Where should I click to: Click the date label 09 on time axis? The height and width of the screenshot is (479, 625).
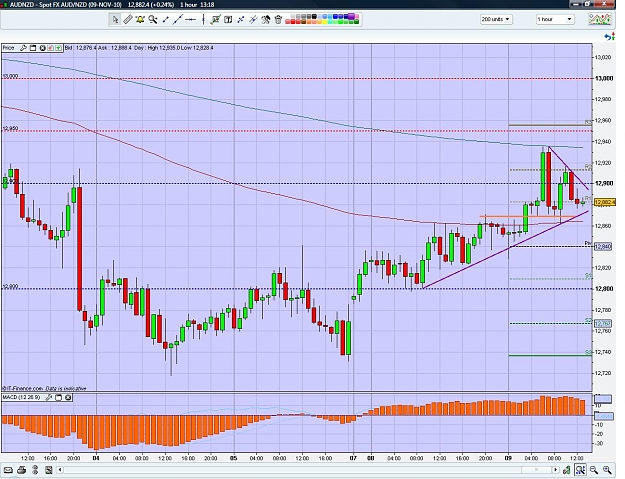pyautogui.click(x=508, y=458)
